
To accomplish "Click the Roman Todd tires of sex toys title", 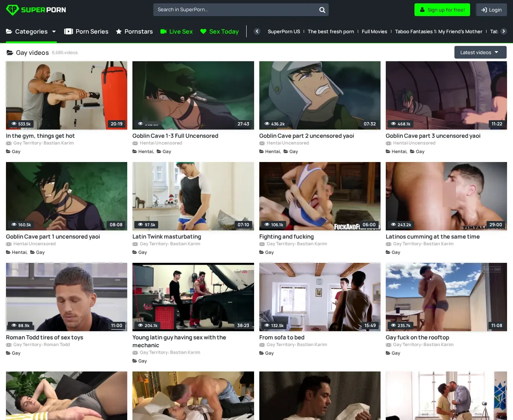I will click(44, 337).
